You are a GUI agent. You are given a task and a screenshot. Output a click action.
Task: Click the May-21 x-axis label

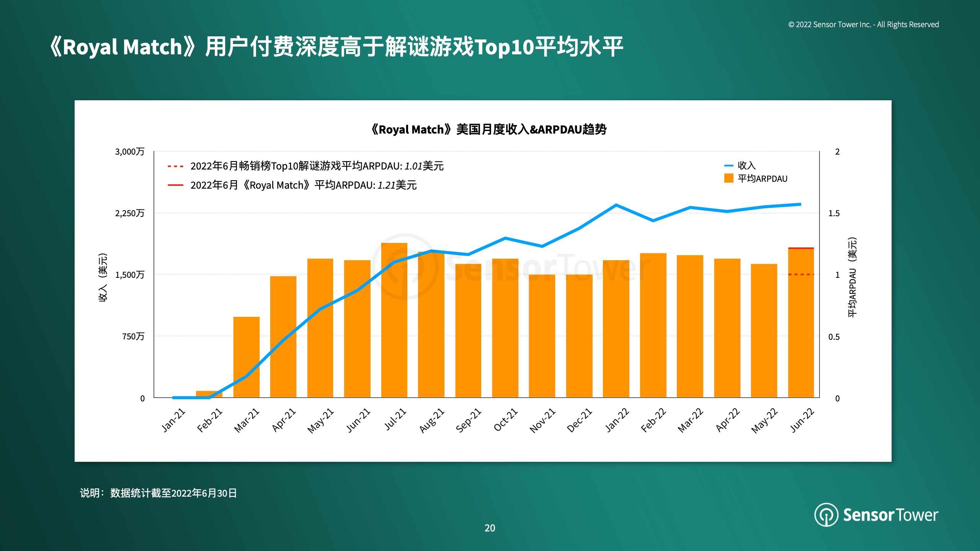320,421
